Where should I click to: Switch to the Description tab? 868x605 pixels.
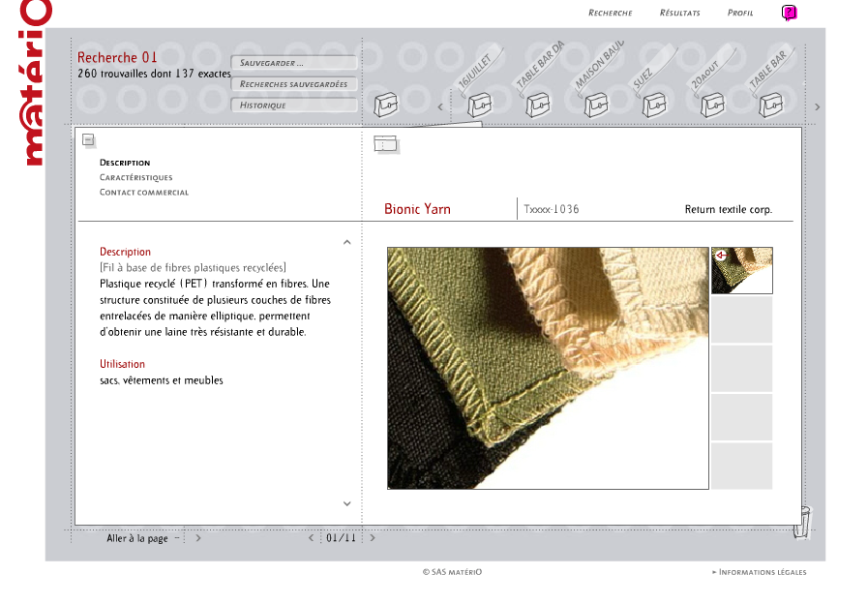pos(125,163)
